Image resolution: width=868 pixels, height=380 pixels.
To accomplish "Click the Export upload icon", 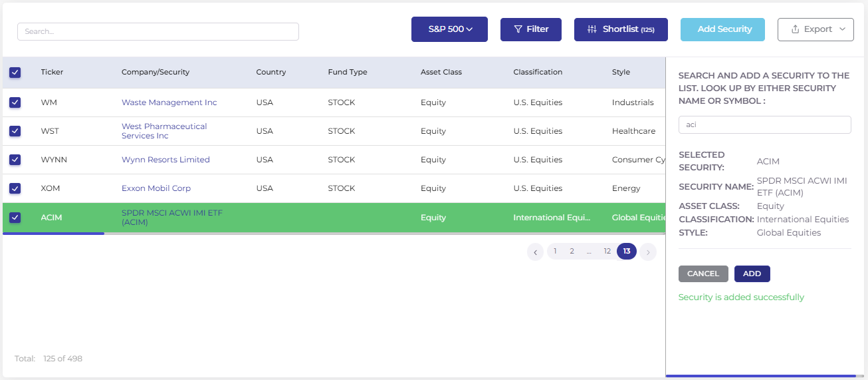I will (x=795, y=29).
